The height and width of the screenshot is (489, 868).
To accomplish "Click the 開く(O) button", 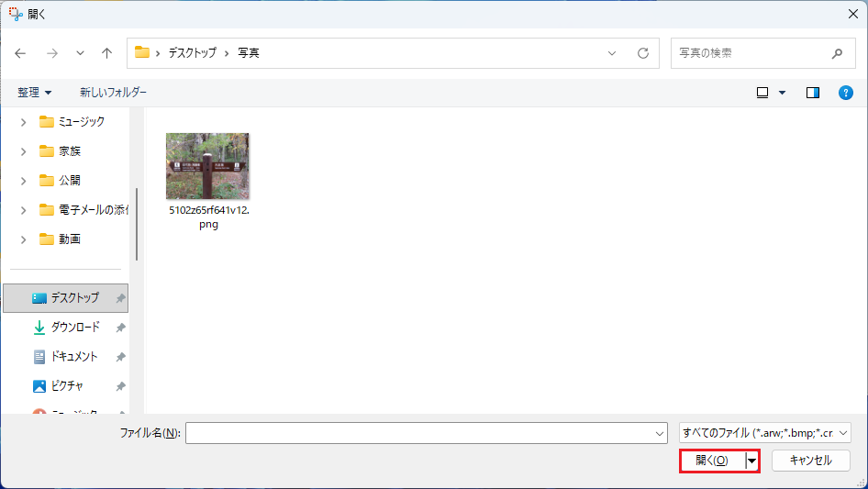I will point(712,461).
